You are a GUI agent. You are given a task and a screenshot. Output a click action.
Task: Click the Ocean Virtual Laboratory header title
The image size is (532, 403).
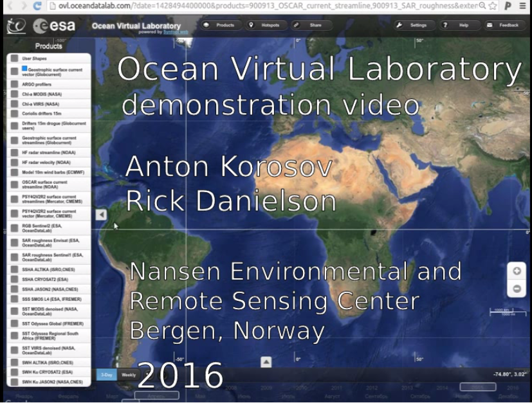[136, 26]
